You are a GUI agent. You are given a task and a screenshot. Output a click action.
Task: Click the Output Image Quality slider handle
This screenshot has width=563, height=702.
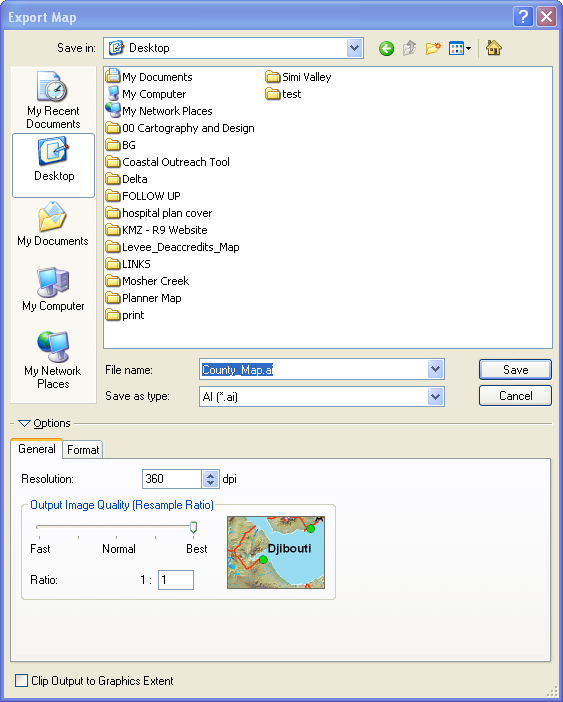193,527
